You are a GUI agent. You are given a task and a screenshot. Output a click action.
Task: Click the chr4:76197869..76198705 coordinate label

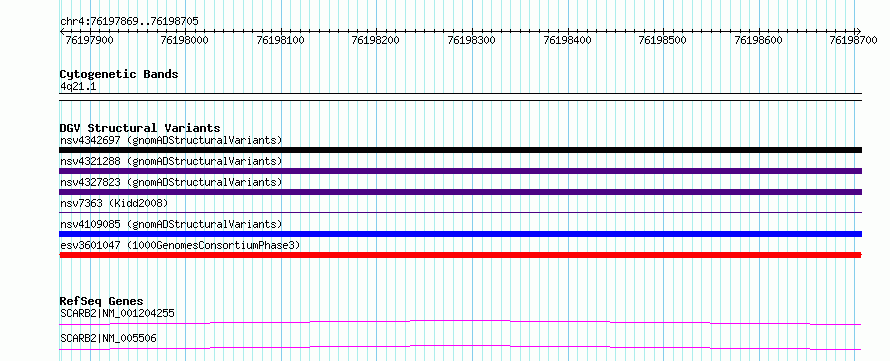point(129,22)
